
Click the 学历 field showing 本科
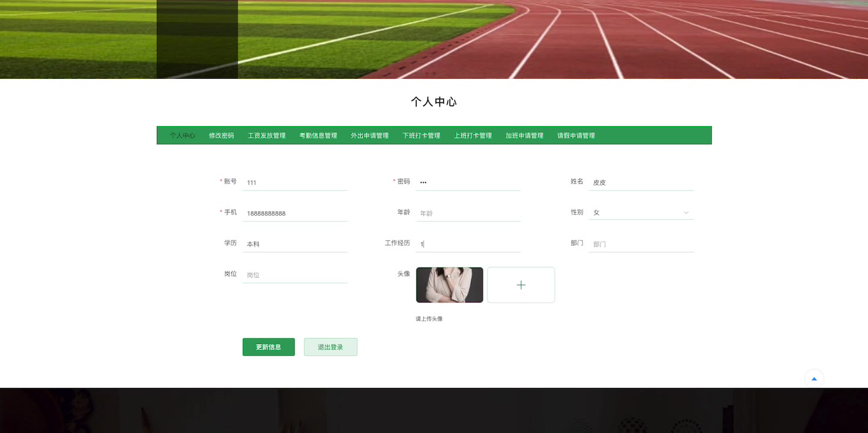pyautogui.click(x=295, y=244)
